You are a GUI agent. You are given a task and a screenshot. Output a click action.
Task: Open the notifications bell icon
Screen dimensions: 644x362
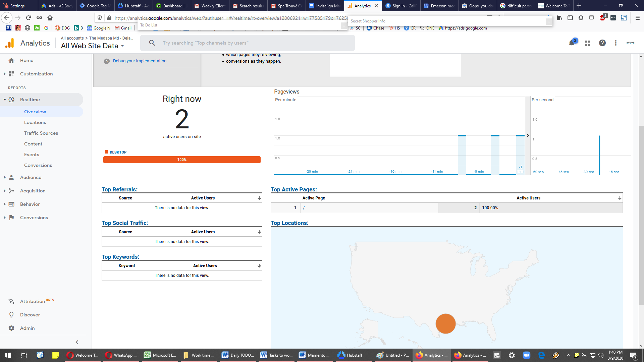tap(572, 43)
